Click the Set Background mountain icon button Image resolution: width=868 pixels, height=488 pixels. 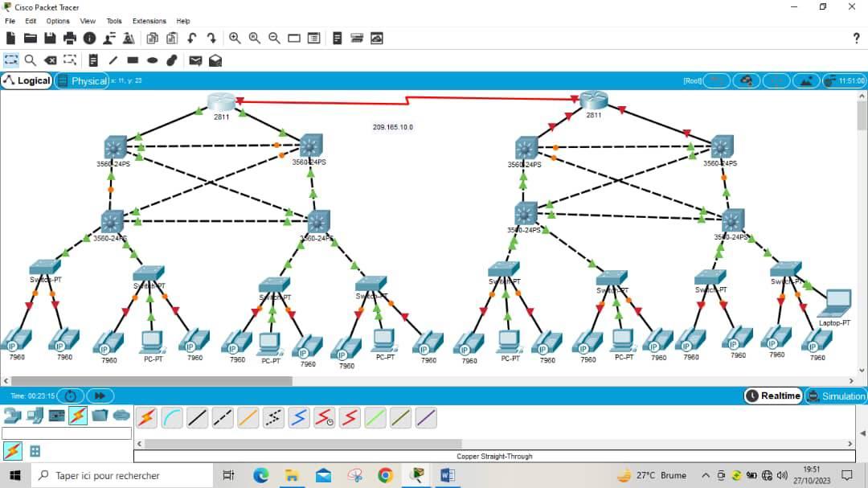(x=806, y=81)
